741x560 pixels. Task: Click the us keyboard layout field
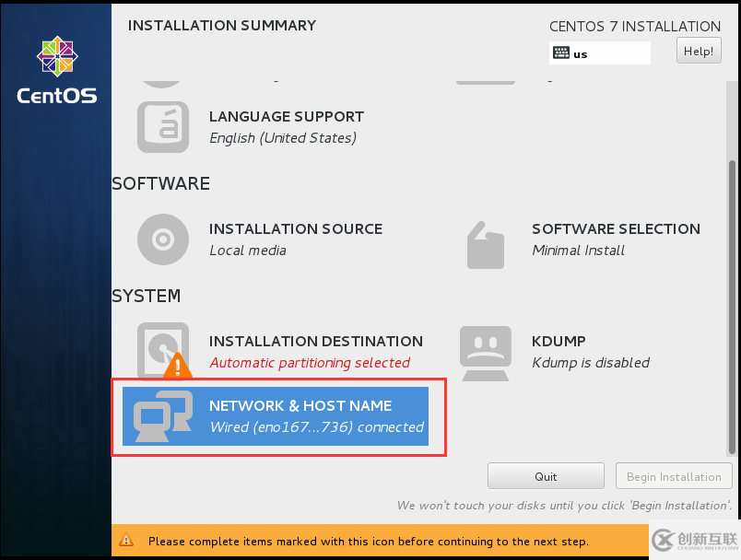coord(600,52)
